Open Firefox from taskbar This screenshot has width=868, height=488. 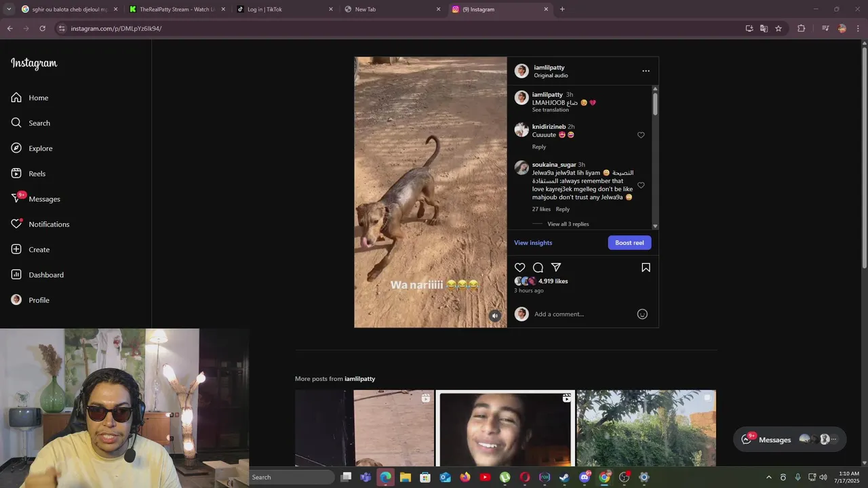coord(465,477)
